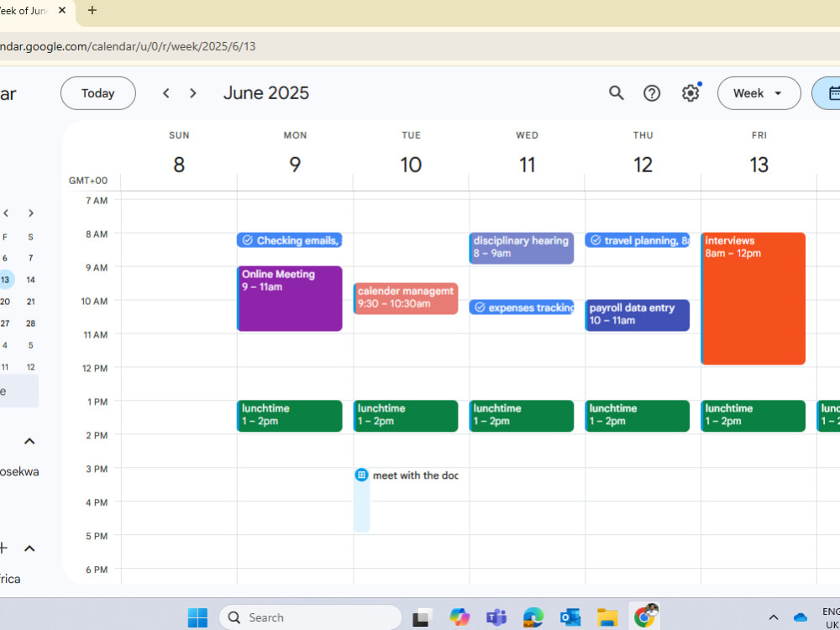Click the address bar URL

pyautogui.click(x=128, y=46)
